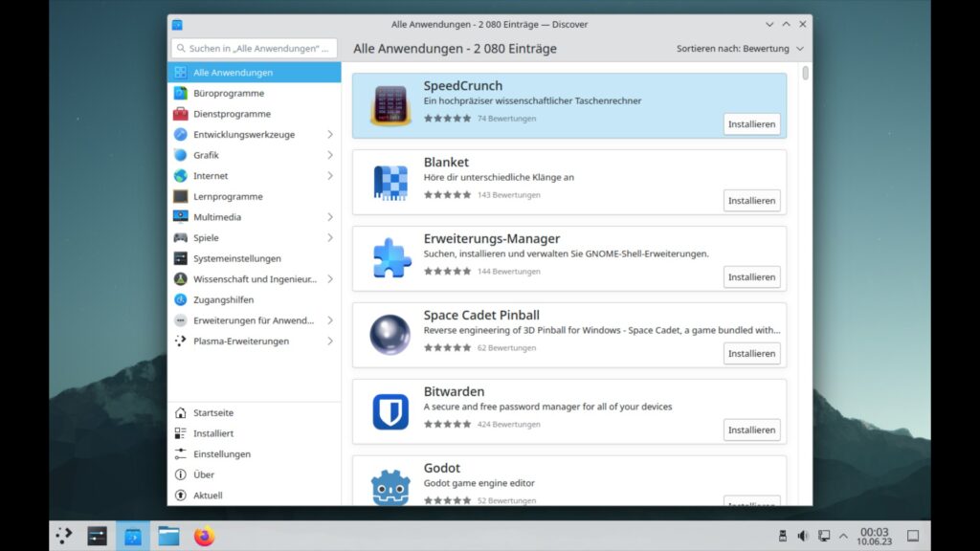This screenshot has height=551, width=980.
Task: Click the "Godot game engine editor" description
Action: 479,483
